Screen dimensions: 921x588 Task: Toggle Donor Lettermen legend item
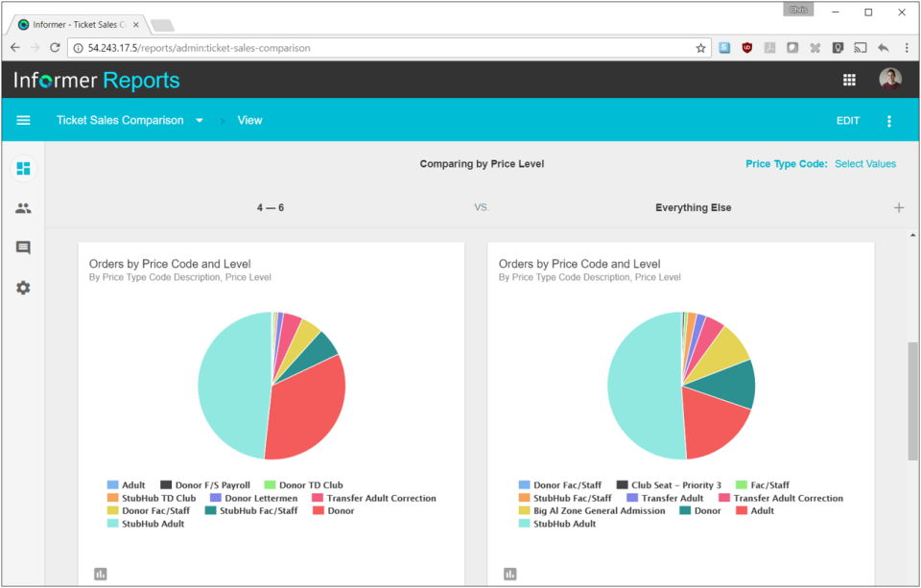[253, 498]
